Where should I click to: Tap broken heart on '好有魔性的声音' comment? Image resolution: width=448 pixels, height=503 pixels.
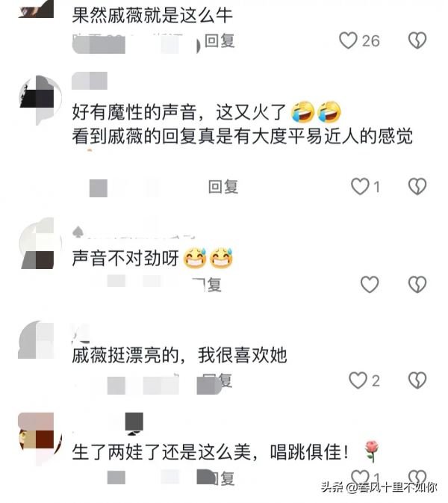[417, 186]
